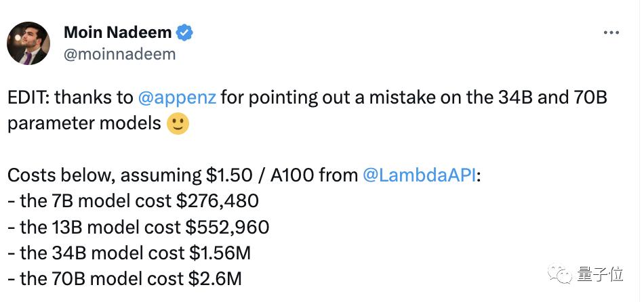644x302 pixels.
Task: Follow the @LambdaAPI mention link
Action: [x=419, y=175]
